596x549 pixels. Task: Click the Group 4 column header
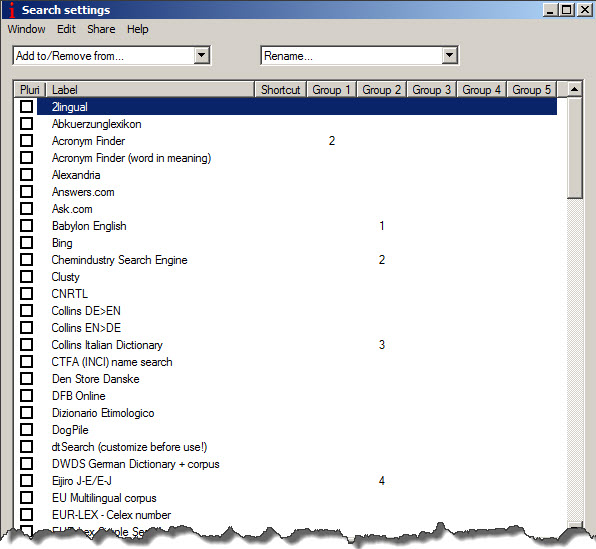point(482,90)
